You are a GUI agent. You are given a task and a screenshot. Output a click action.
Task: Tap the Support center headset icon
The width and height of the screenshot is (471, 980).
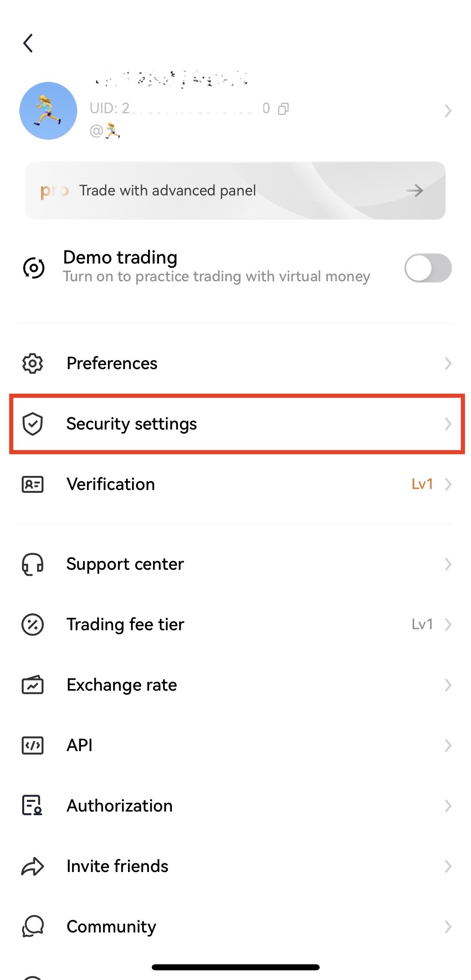(33, 564)
